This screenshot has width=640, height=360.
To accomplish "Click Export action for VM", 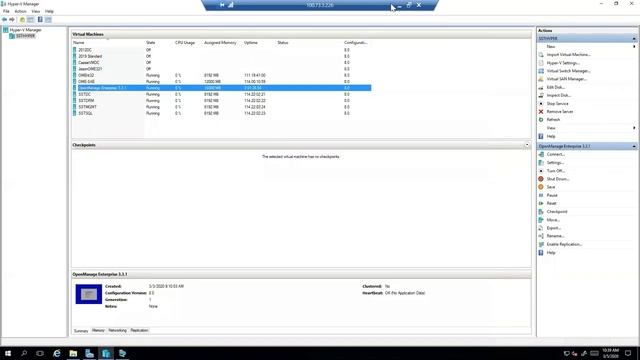I will [x=554, y=228].
